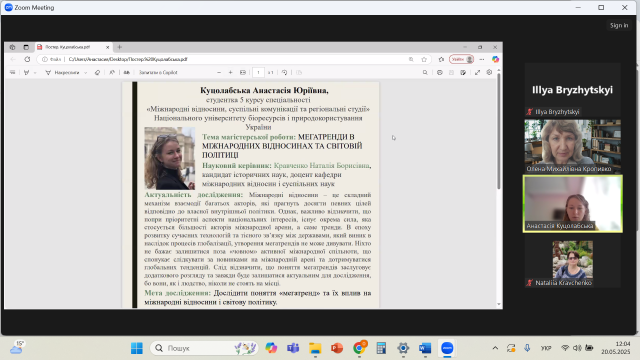This screenshot has height=360, width=640.
Task: Rotate the PDF page
Action: click(x=284, y=72)
